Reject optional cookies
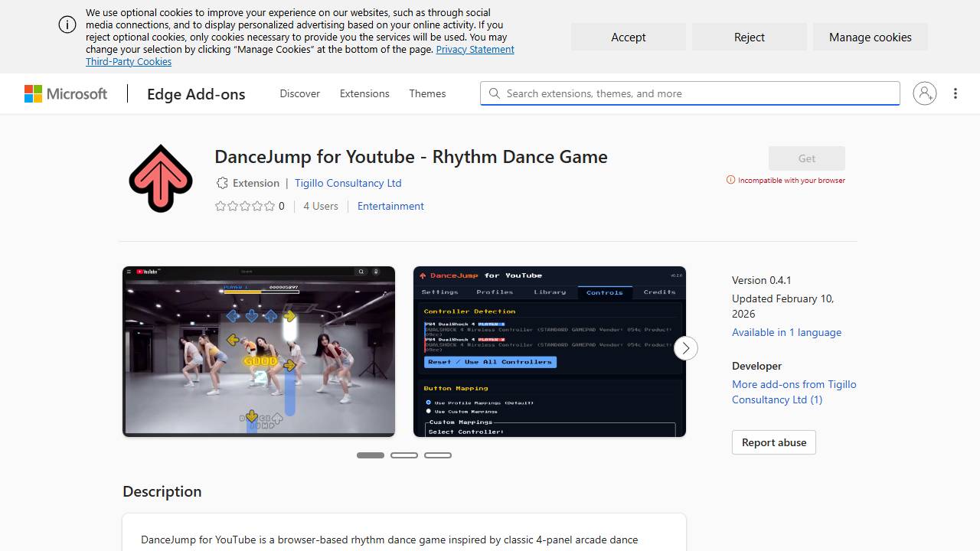980x551 pixels. (x=750, y=37)
